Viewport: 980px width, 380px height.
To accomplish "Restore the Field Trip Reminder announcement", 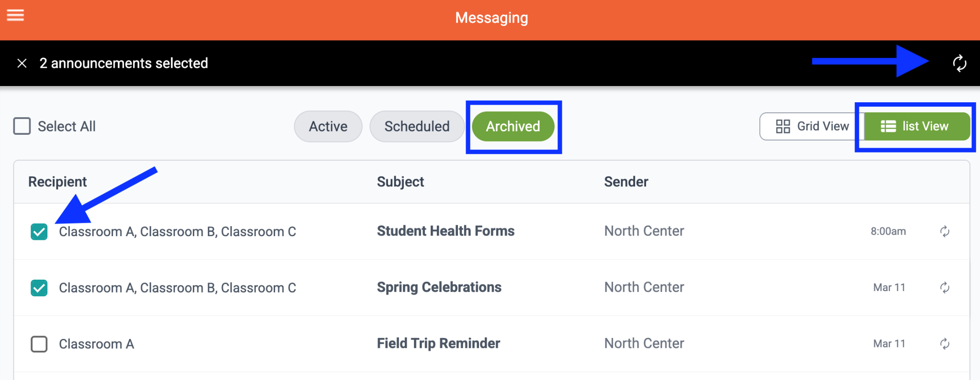I will point(945,344).
